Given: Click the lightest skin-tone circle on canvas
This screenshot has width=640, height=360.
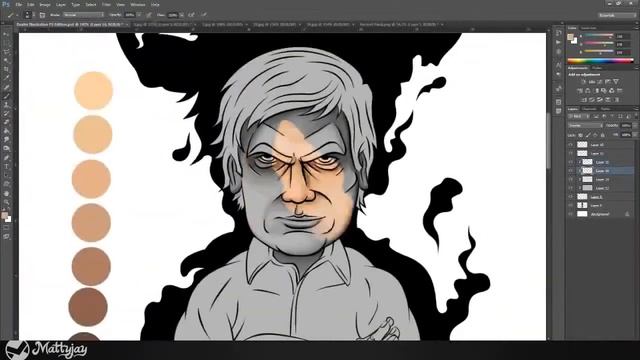Looking at the screenshot, I should coord(93,90).
